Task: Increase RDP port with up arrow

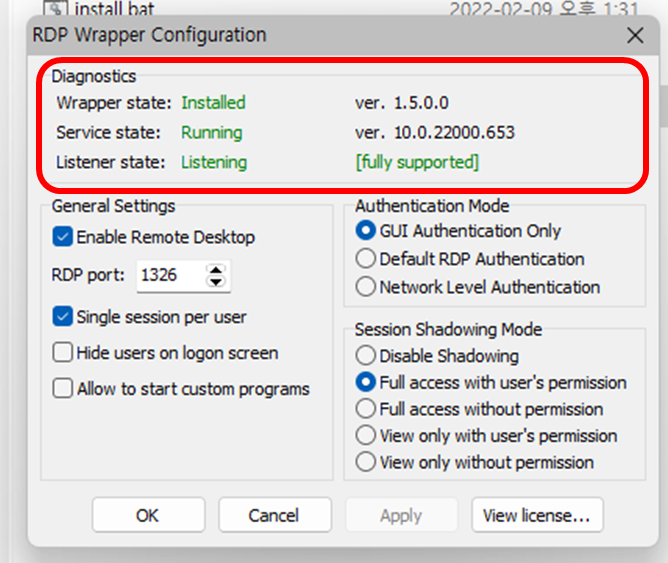Action: pyautogui.click(x=216, y=270)
